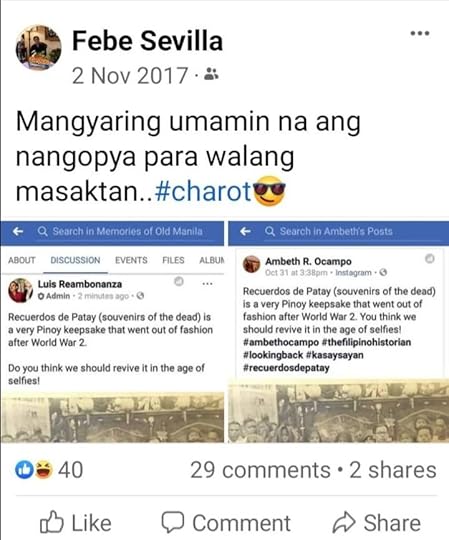Select the DISCUSSION tab in screenshot

tap(75, 260)
